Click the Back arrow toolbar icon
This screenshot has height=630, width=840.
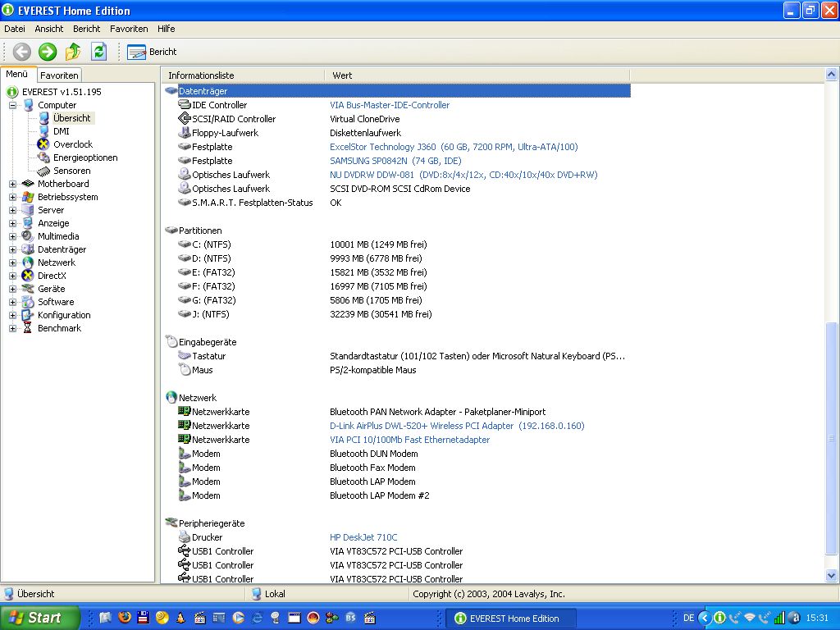tap(22, 52)
